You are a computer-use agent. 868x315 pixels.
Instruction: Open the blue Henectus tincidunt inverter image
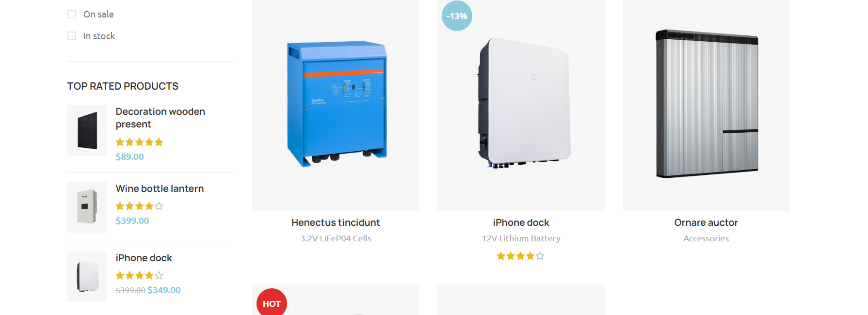point(336,105)
